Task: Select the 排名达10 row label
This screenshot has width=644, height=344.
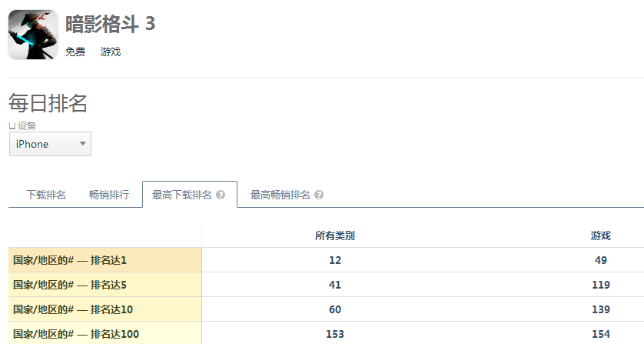Action: coord(73,309)
